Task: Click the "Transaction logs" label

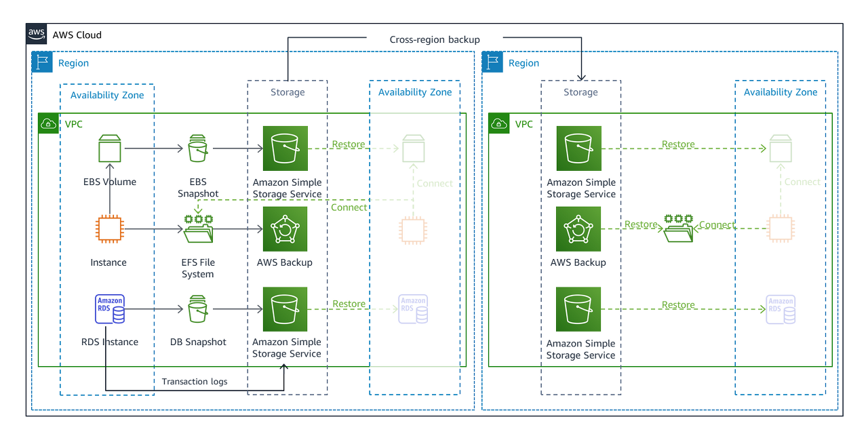Action: pos(195,382)
